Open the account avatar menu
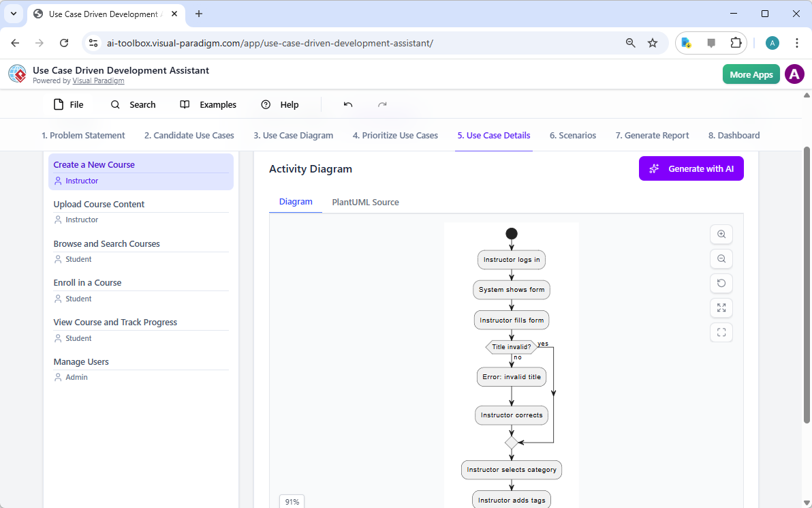 pos(794,74)
